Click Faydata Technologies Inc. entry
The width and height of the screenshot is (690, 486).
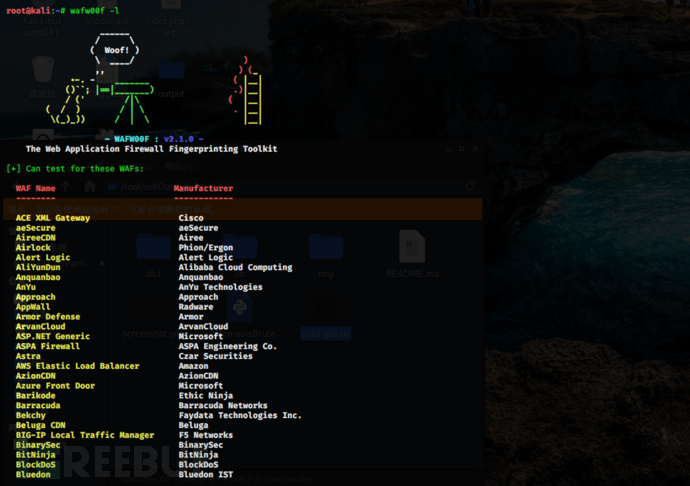240,415
